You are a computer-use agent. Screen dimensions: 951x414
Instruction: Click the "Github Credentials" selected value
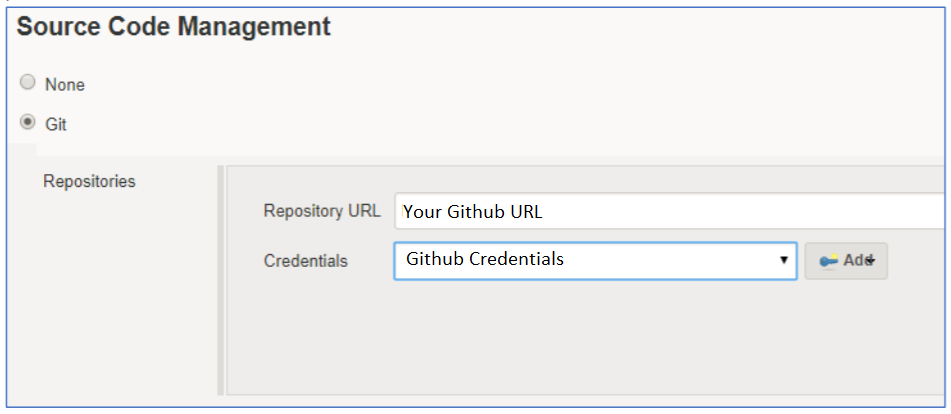pyautogui.click(x=485, y=259)
